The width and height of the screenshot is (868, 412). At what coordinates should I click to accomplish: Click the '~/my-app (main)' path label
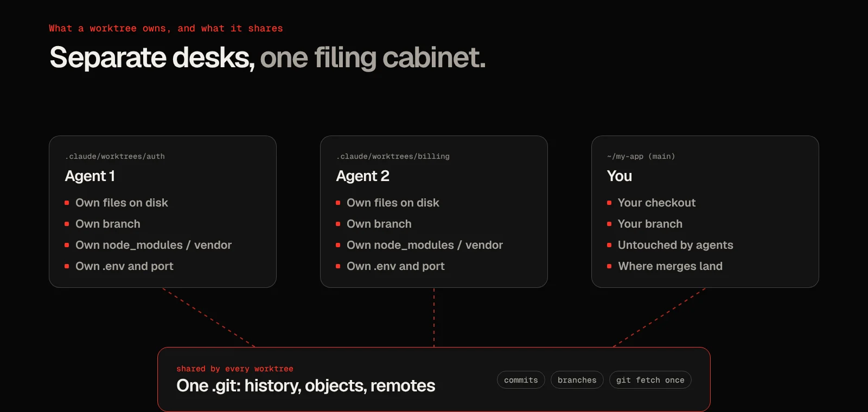[641, 156]
